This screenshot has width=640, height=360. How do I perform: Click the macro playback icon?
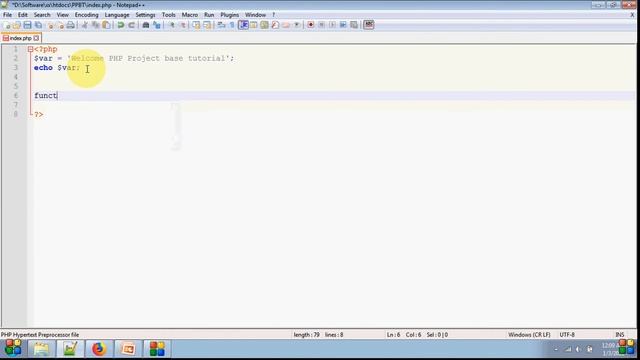tap(332, 25)
